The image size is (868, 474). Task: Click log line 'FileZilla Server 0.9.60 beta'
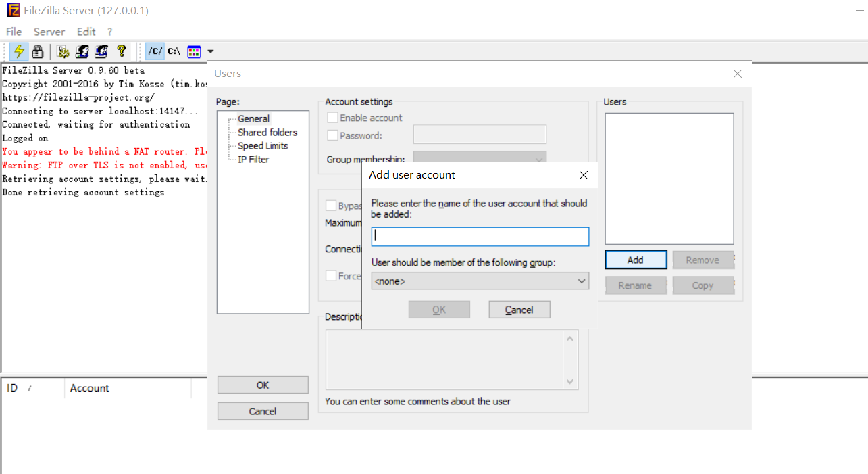tap(73, 70)
